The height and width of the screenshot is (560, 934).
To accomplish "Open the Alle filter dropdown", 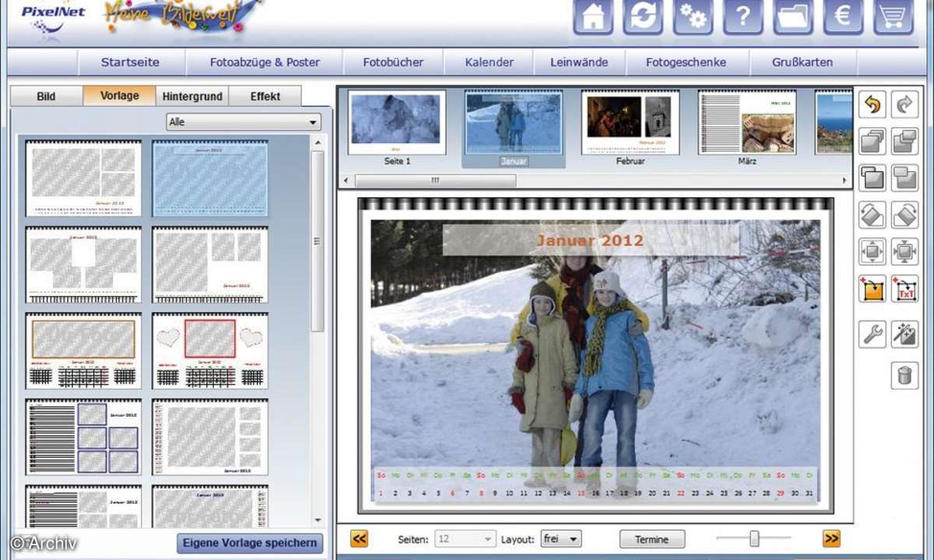I will pyautogui.click(x=244, y=122).
